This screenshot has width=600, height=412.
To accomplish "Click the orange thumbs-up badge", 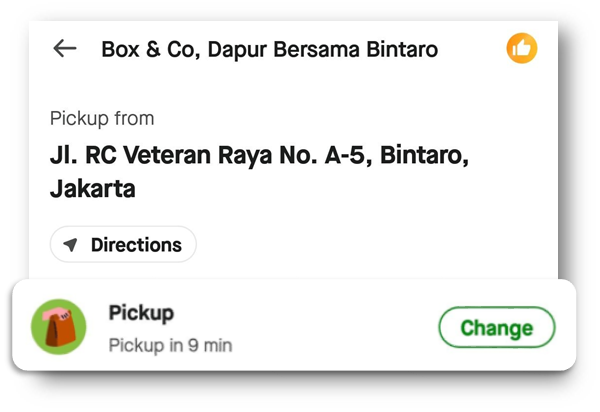I will tap(522, 48).
